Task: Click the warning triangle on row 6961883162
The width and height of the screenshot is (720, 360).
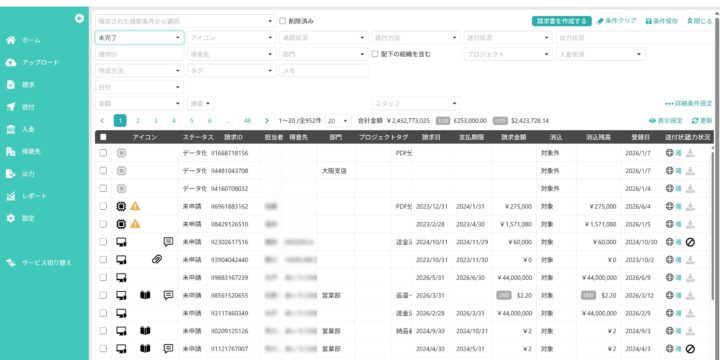Action: click(135, 206)
